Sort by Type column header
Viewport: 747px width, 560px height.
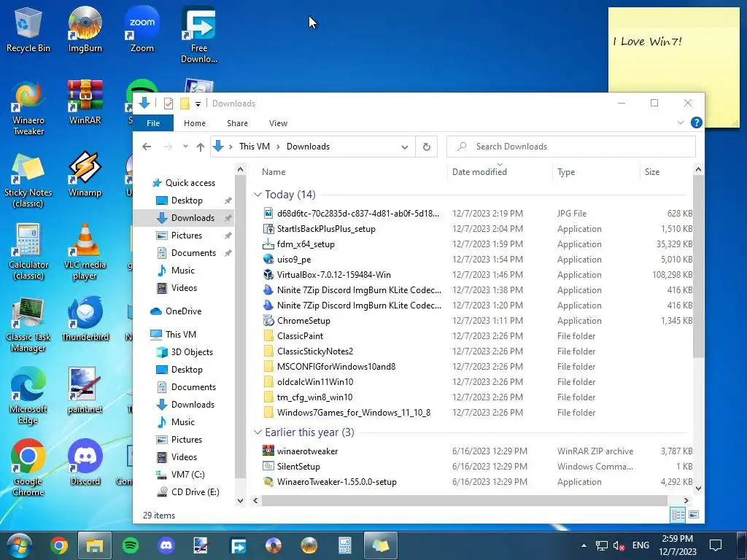click(596, 172)
